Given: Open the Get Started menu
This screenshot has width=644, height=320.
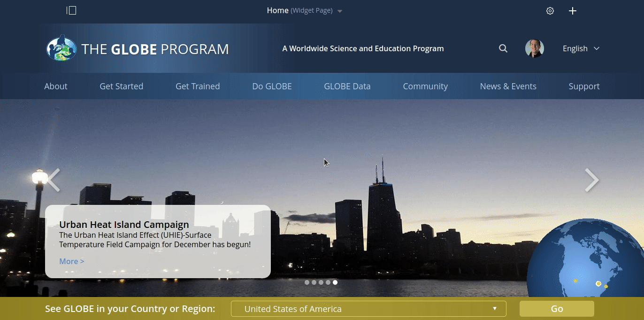Looking at the screenshot, I should (x=122, y=86).
